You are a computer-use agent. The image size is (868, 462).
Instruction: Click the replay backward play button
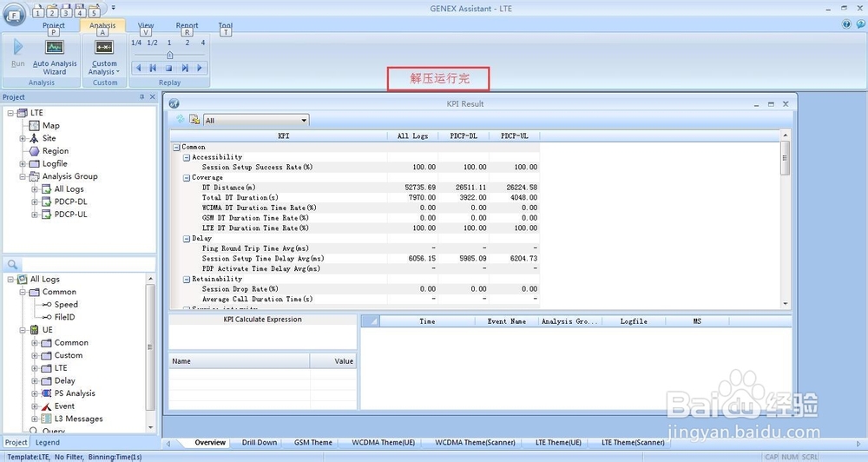tap(138, 68)
